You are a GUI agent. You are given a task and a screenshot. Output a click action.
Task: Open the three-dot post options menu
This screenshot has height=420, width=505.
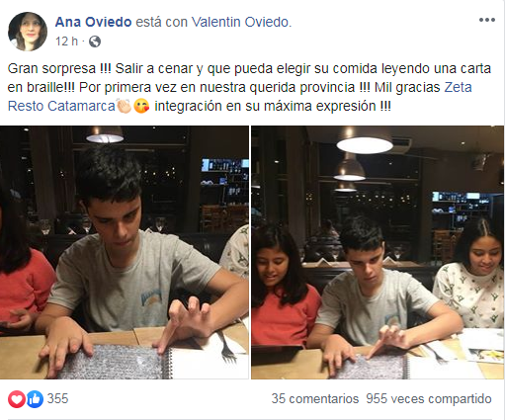pos(487,20)
